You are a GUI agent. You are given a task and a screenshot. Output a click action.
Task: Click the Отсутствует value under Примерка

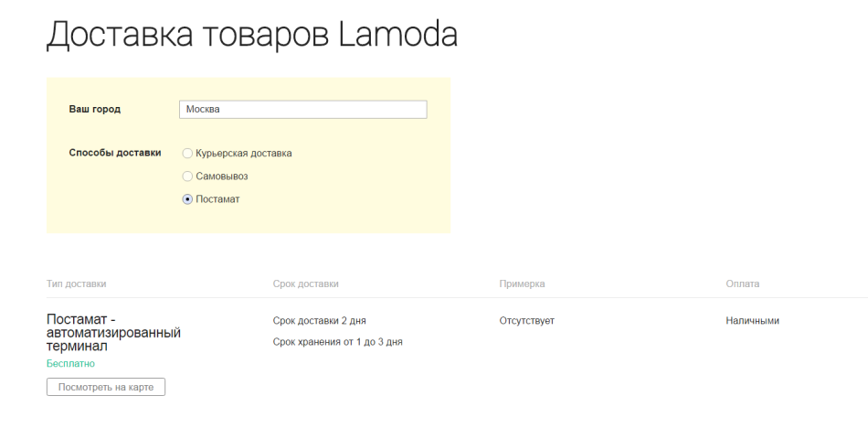pos(526,321)
